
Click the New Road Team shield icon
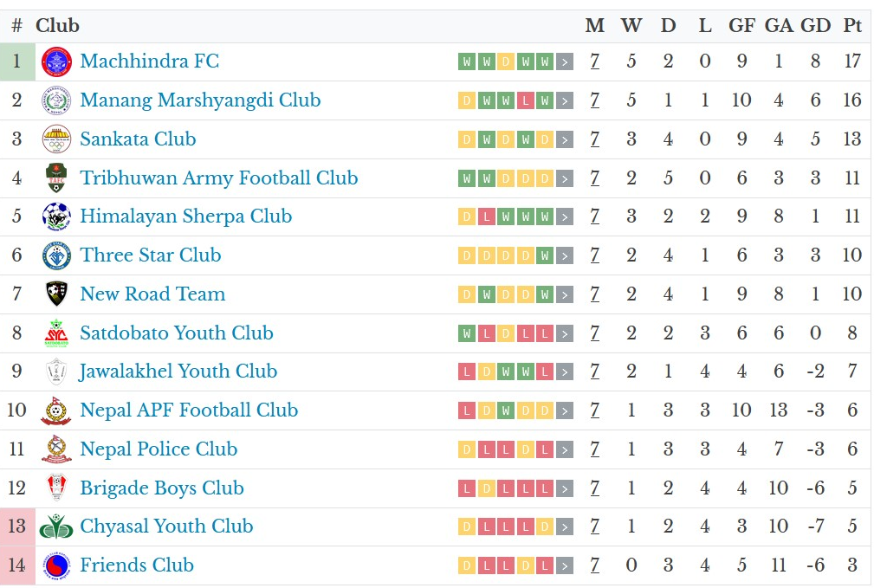(57, 294)
